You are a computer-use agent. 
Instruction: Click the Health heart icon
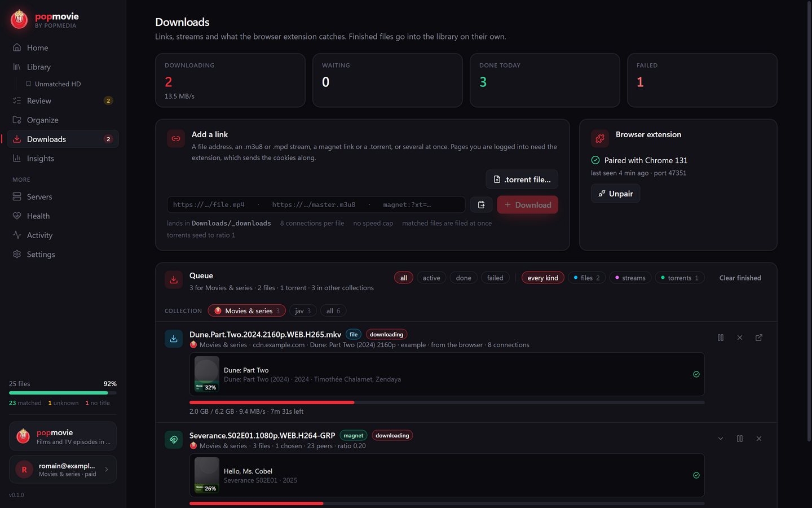click(17, 216)
